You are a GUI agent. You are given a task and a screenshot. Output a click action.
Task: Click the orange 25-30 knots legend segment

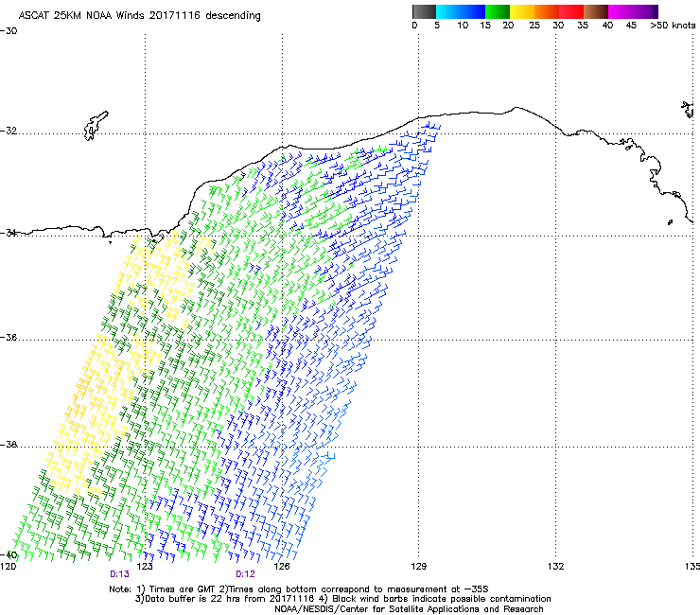point(547,11)
